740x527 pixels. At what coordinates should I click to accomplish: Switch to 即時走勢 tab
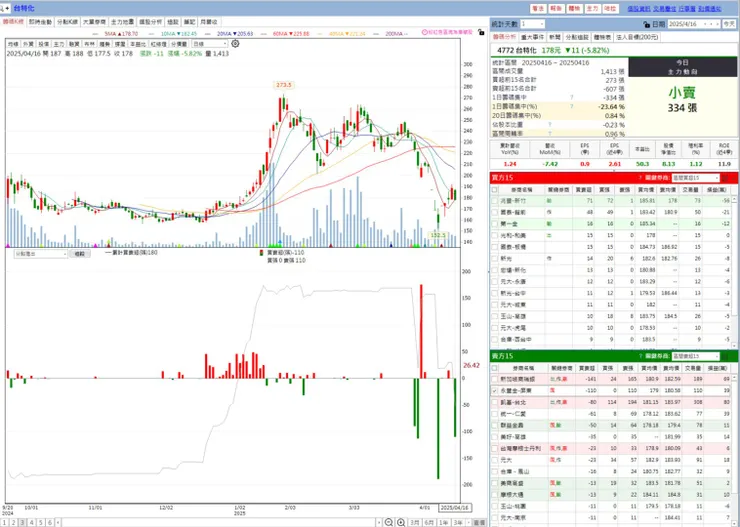click(x=41, y=22)
